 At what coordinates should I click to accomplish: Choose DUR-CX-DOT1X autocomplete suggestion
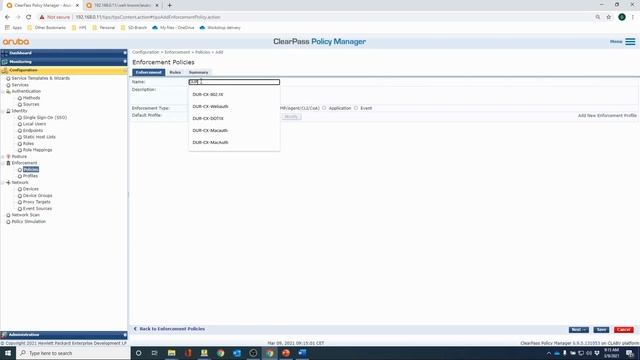(234, 118)
